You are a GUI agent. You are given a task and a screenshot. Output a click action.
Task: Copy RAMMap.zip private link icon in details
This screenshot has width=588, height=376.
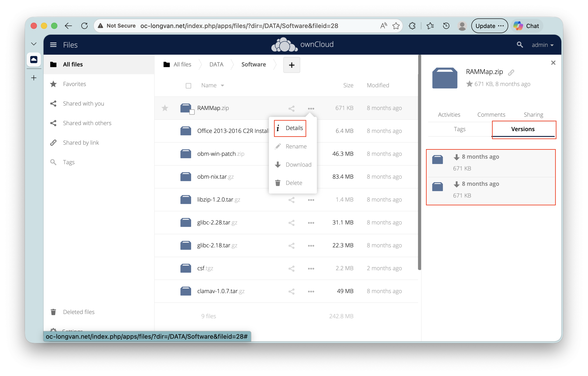pyautogui.click(x=511, y=73)
